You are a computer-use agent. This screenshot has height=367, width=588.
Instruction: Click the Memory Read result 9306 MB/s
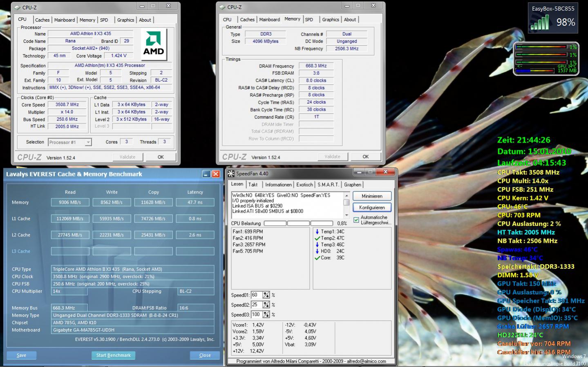click(70, 202)
